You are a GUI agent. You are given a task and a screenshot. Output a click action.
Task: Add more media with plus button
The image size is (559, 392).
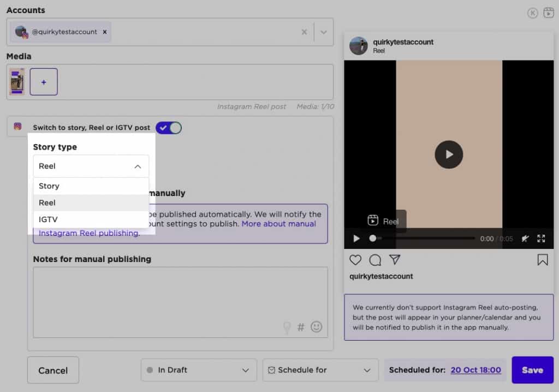click(x=44, y=82)
